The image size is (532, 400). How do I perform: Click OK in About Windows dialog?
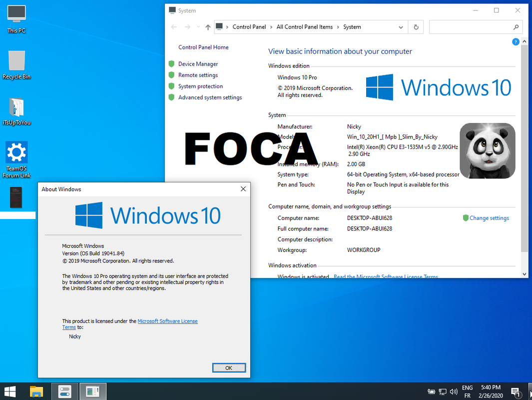pyautogui.click(x=229, y=367)
